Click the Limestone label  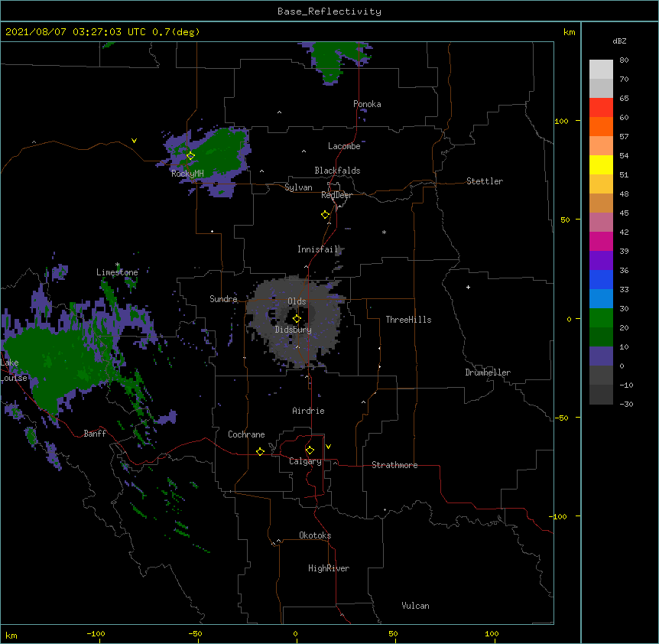point(117,272)
